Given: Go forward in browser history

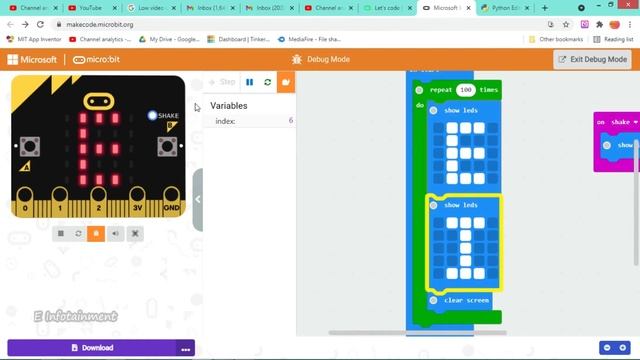Looking at the screenshot, I should tap(25, 24).
